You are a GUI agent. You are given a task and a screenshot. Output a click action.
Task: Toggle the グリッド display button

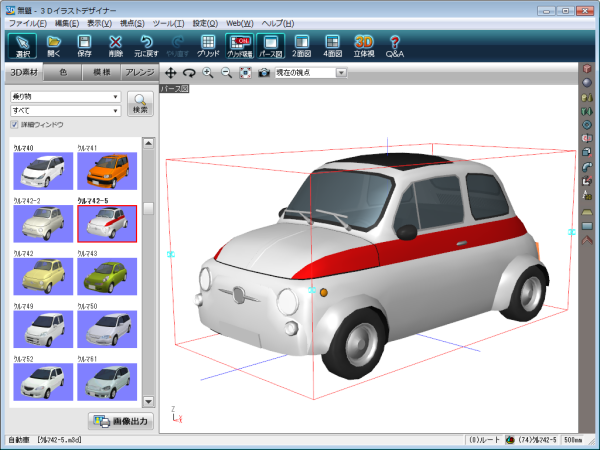click(x=208, y=46)
